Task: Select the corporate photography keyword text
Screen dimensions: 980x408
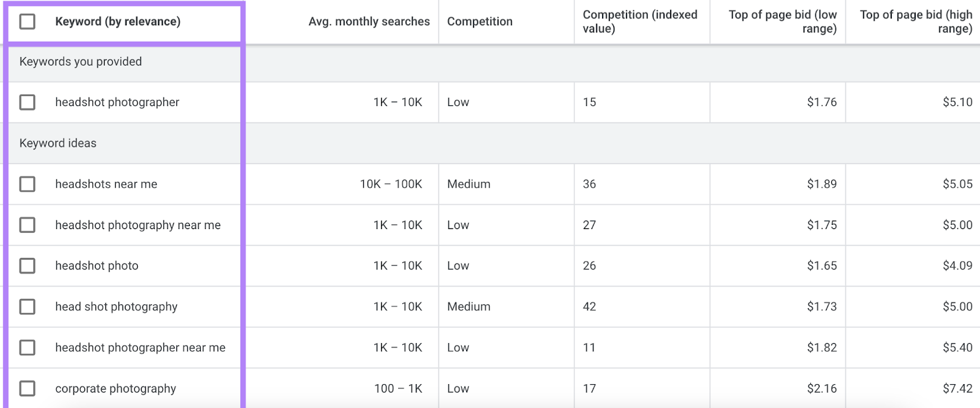Action: [x=115, y=388]
